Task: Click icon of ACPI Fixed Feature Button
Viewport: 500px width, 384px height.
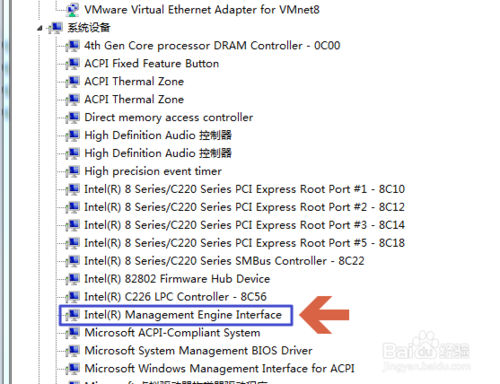Action: (x=72, y=64)
